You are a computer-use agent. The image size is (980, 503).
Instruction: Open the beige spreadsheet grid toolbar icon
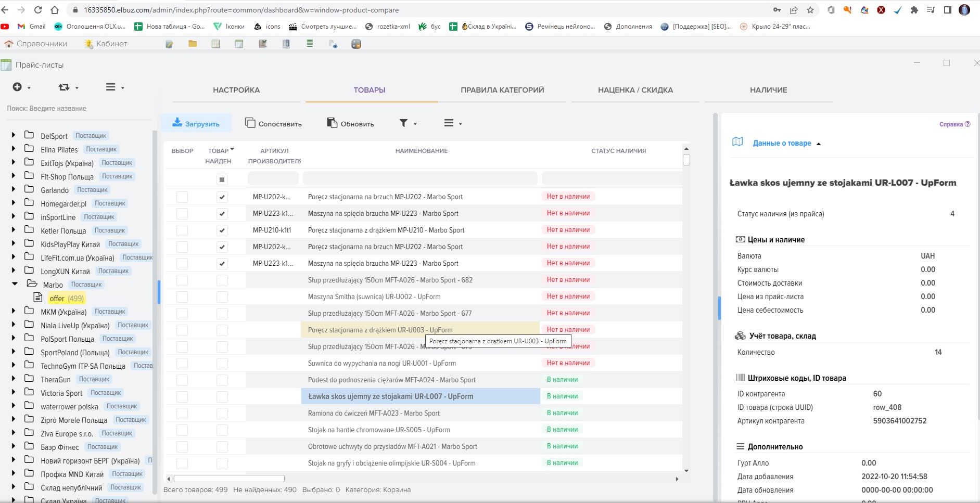(x=215, y=44)
